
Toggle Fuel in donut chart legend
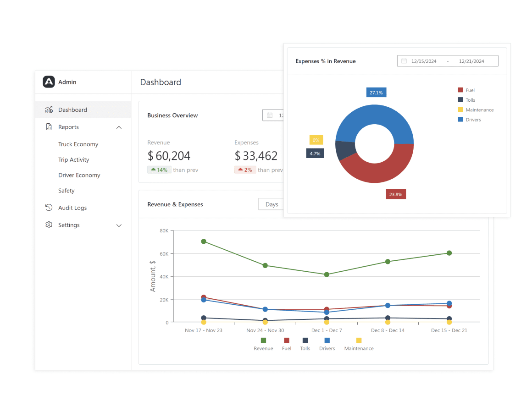tap(466, 90)
